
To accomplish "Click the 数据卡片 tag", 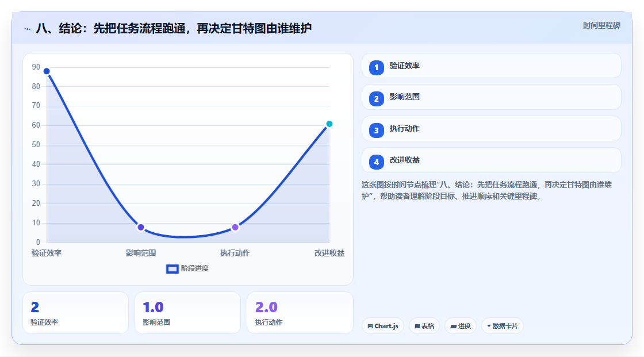I will pyautogui.click(x=503, y=326).
